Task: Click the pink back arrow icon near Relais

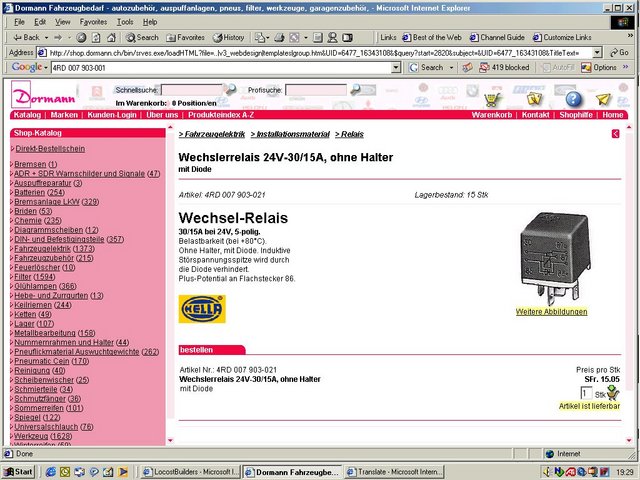Action: (x=615, y=133)
